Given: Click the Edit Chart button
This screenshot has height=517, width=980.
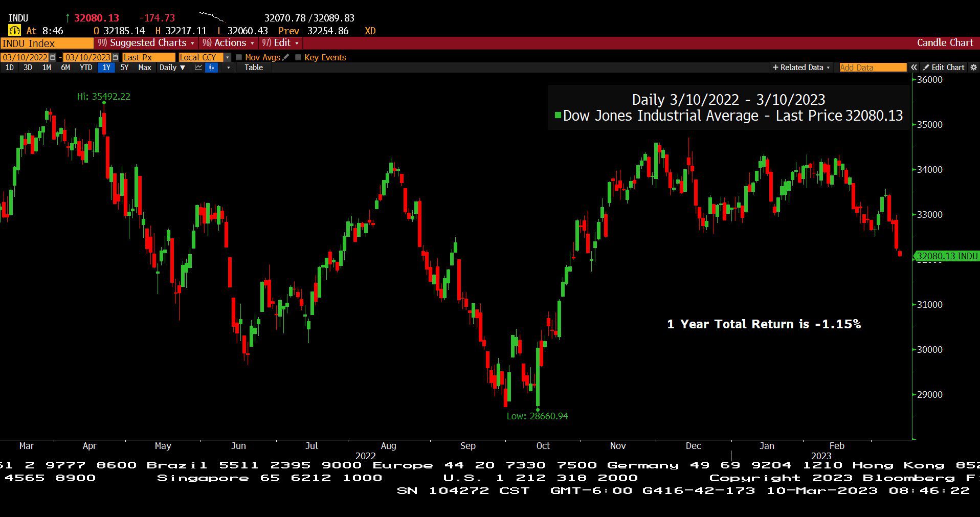Looking at the screenshot, I should pyautogui.click(x=944, y=68).
